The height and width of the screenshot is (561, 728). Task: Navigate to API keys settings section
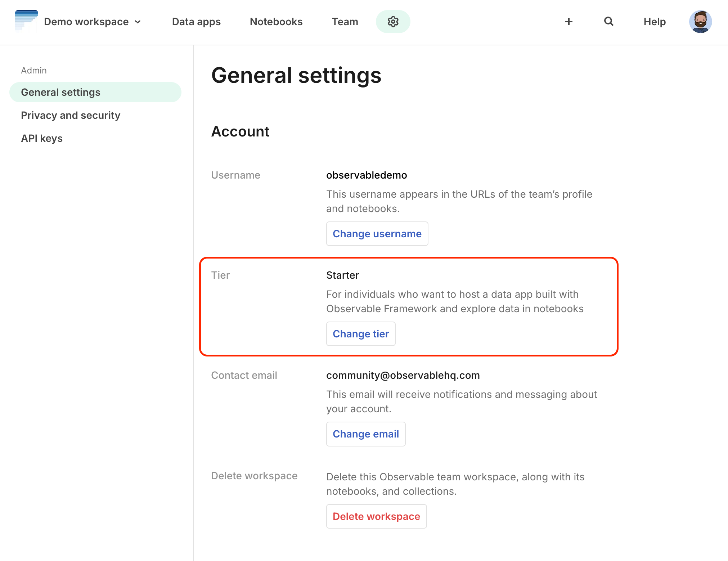[41, 138]
